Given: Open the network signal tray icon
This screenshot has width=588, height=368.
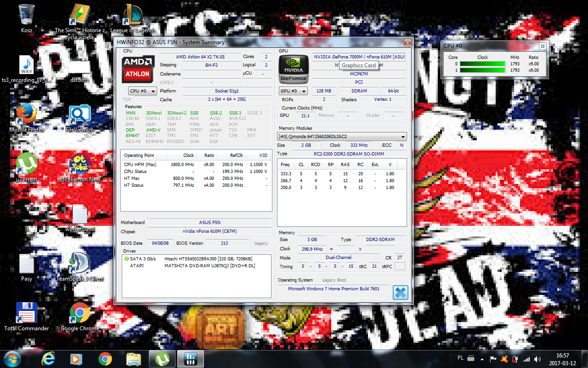Looking at the screenshot, I should [526, 359].
